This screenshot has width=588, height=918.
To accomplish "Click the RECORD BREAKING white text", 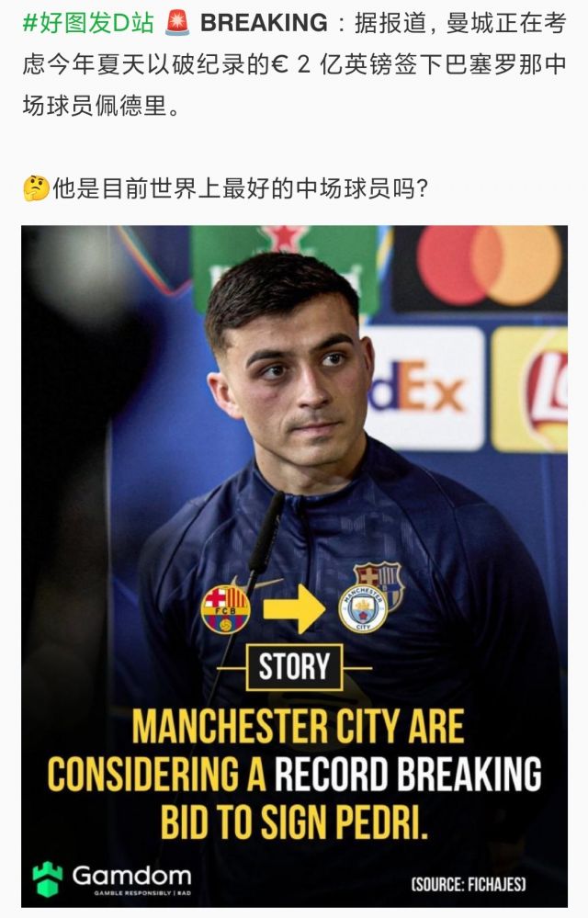I will 408,774.
